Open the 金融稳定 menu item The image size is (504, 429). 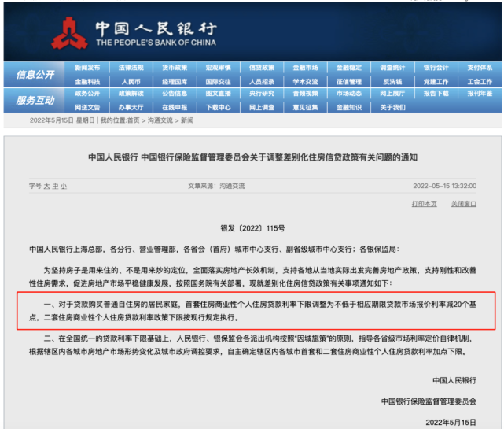click(x=349, y=68)
